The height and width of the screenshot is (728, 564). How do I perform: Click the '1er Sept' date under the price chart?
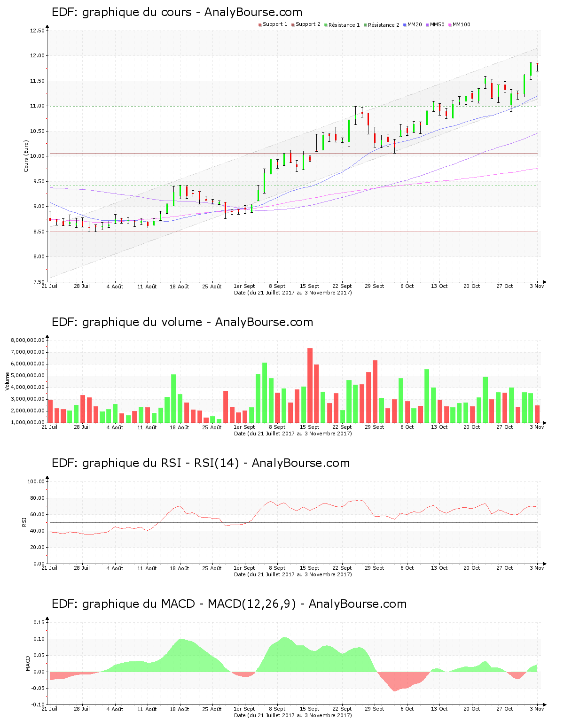click(x=244, y=287)
